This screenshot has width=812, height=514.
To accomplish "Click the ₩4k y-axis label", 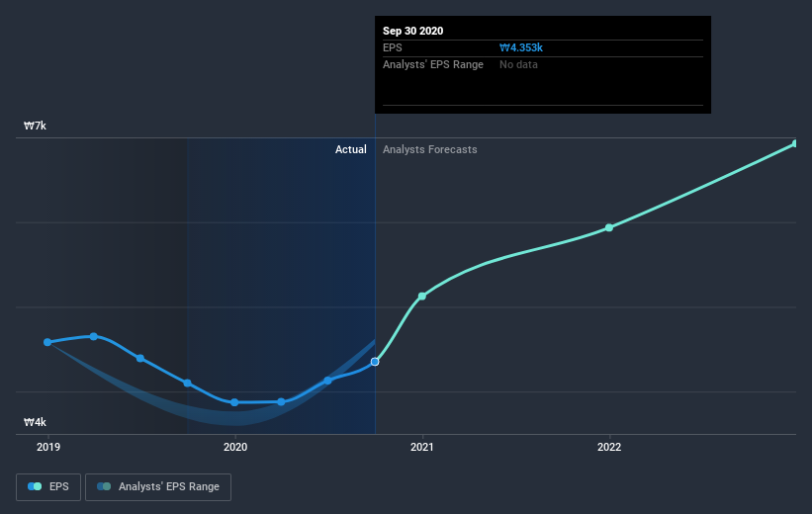I will (35, 422).
